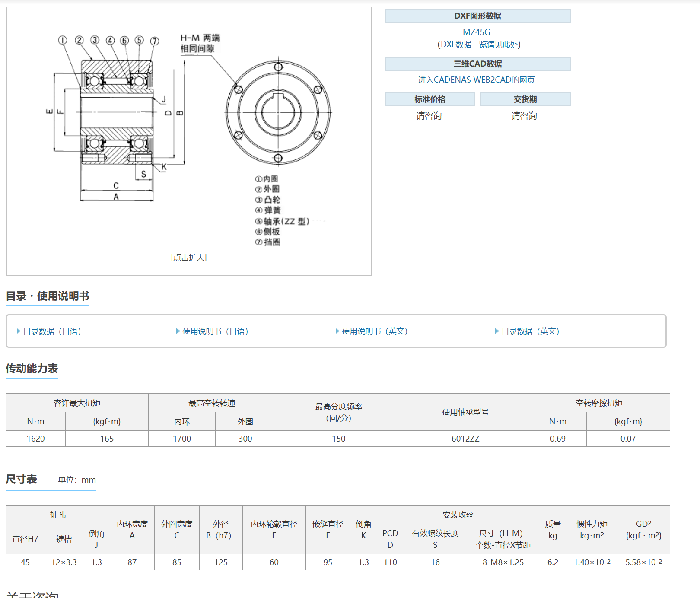
Task: Download the MZ45G DXF file
Action: (477, 32)
